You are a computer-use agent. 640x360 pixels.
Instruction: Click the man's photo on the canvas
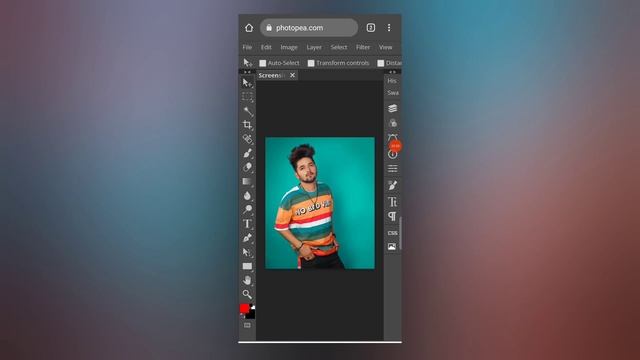pos(320,203)
